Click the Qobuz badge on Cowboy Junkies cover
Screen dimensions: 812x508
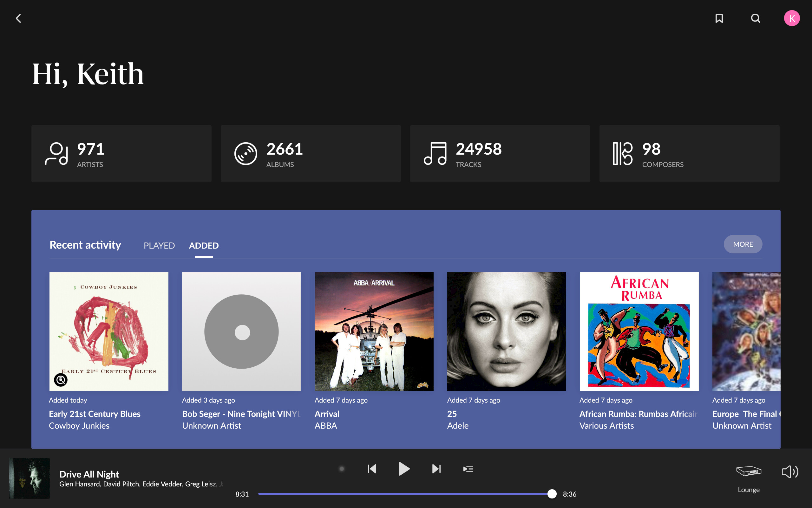pos(61,380)
